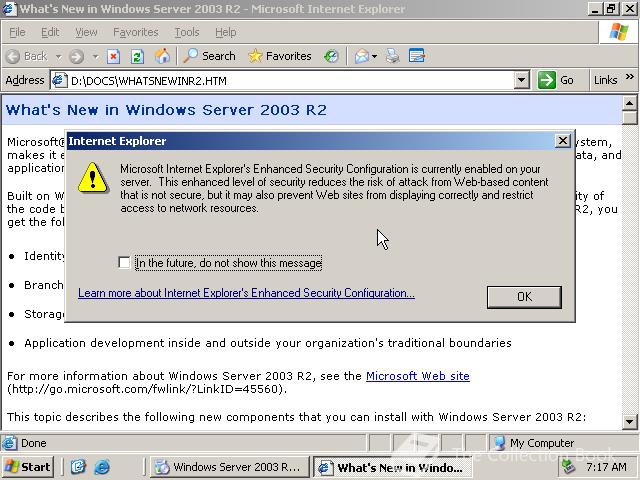This screenshot has height=480, width=640.
Task: Click the Start button
Action: (x=28, y=467)
